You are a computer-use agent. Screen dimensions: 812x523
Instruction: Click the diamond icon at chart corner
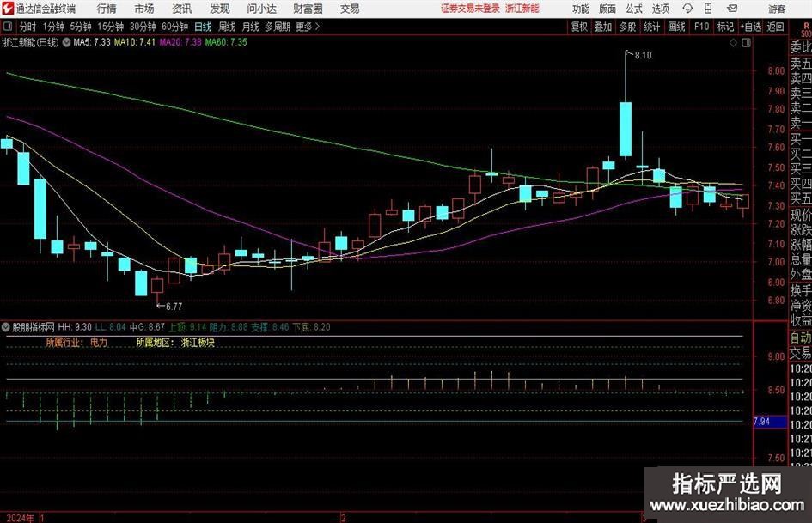click(733, 43)
